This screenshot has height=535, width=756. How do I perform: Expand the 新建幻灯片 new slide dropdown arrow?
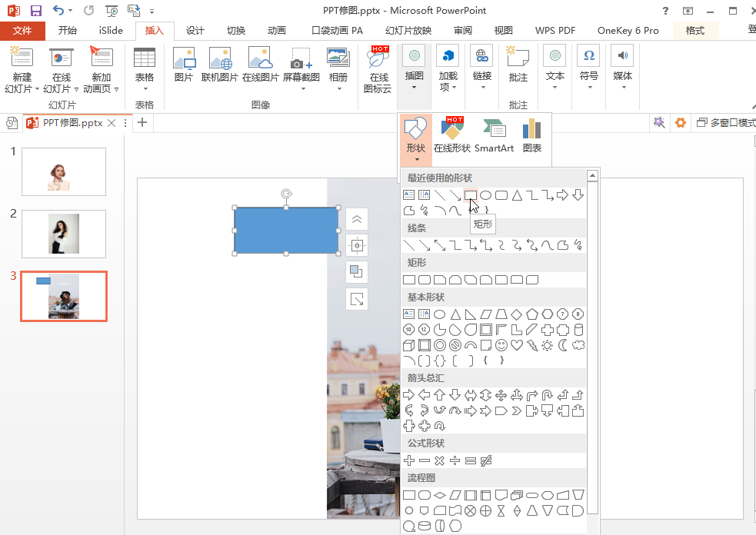[x=36, y=89]
